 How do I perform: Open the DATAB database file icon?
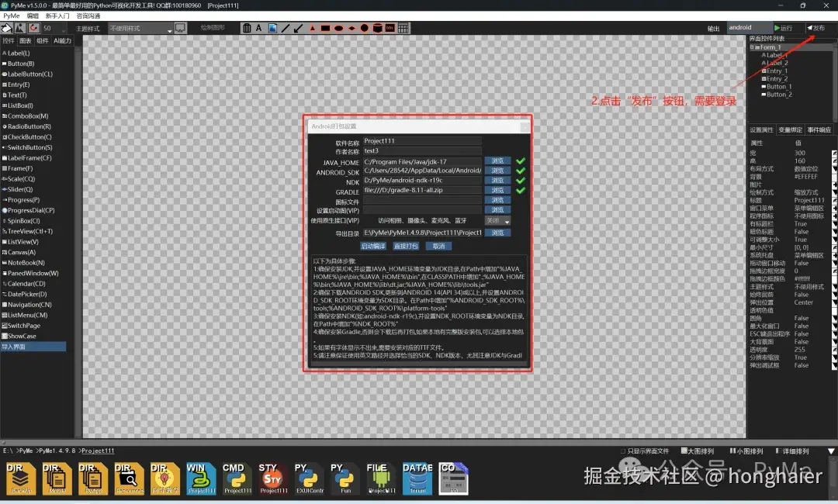tap(417, 478)
